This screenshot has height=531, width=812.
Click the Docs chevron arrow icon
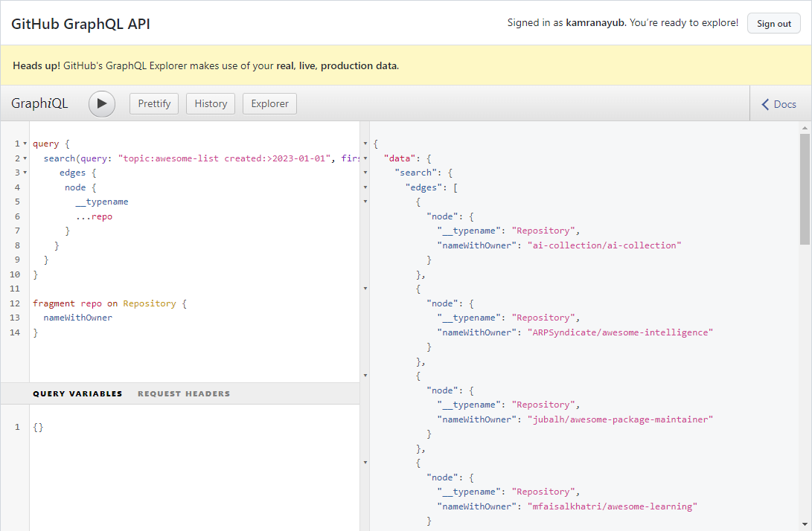(x=765, y=105)
